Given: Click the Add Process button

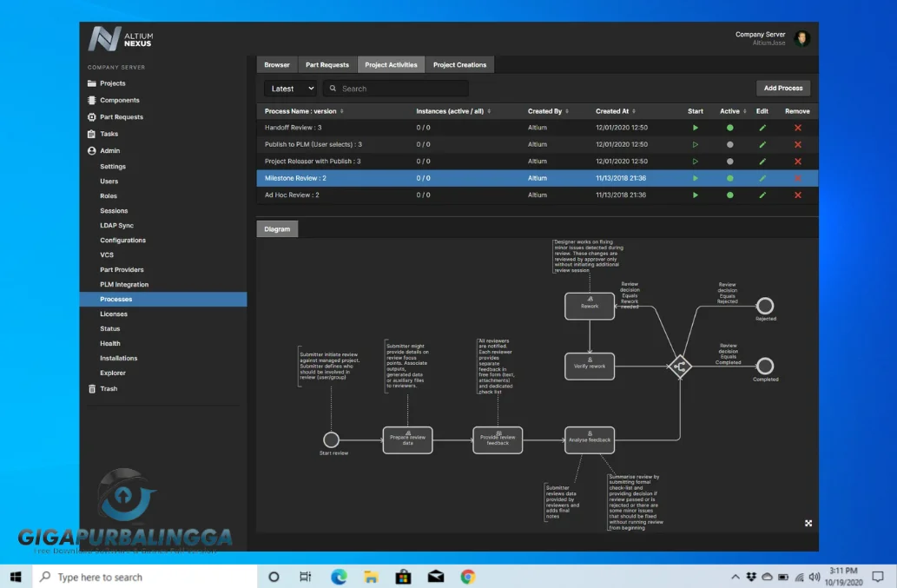Looking at the screenshot, I should (x=782, y=88).
